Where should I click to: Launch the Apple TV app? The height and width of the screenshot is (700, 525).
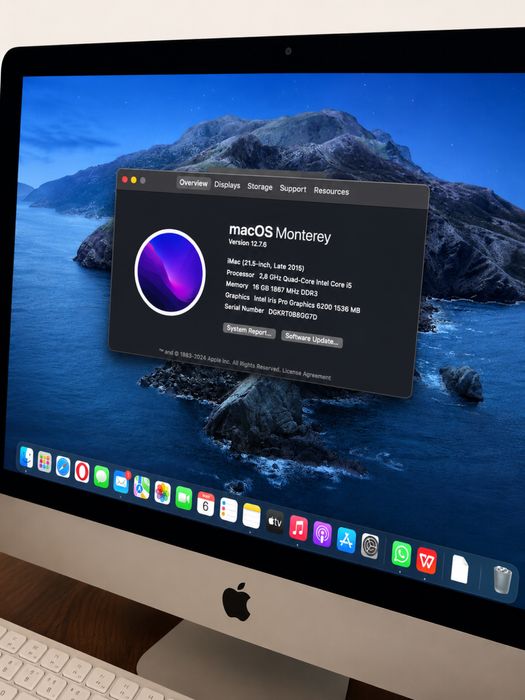(x=275, y=521)
